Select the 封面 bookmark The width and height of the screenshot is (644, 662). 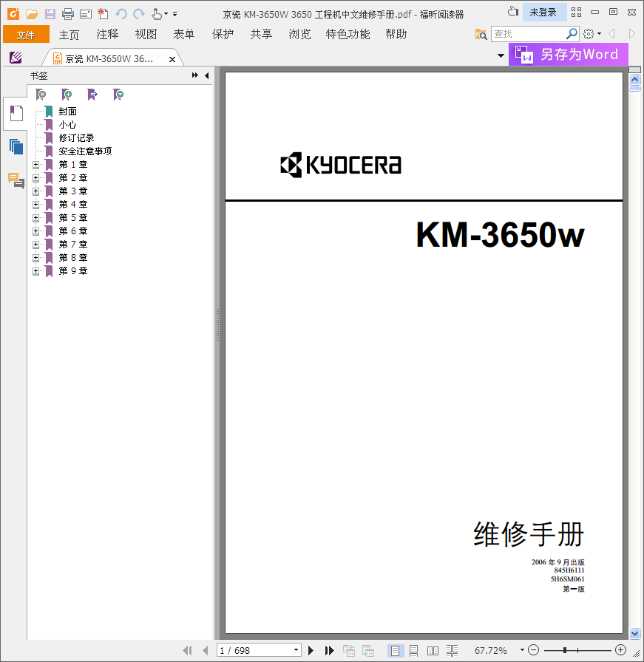67,112
